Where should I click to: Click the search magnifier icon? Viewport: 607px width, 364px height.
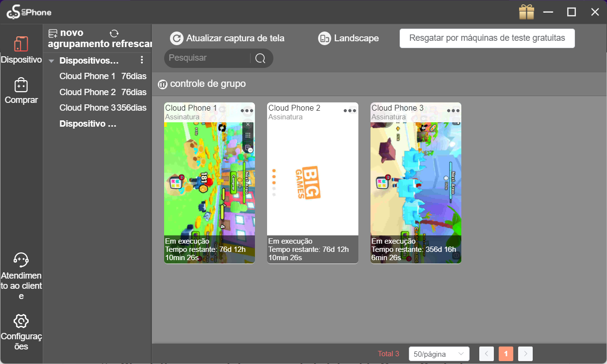(260, 58)
